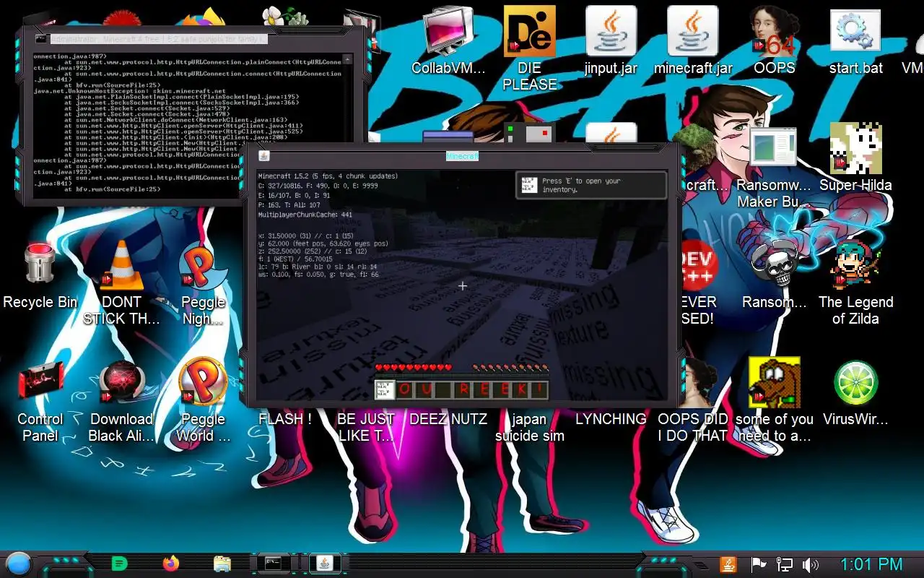Screen dimensions: 924x578
Task: Click the red hearts health bar
Action: pyautogui.click(x=413, y=368)
